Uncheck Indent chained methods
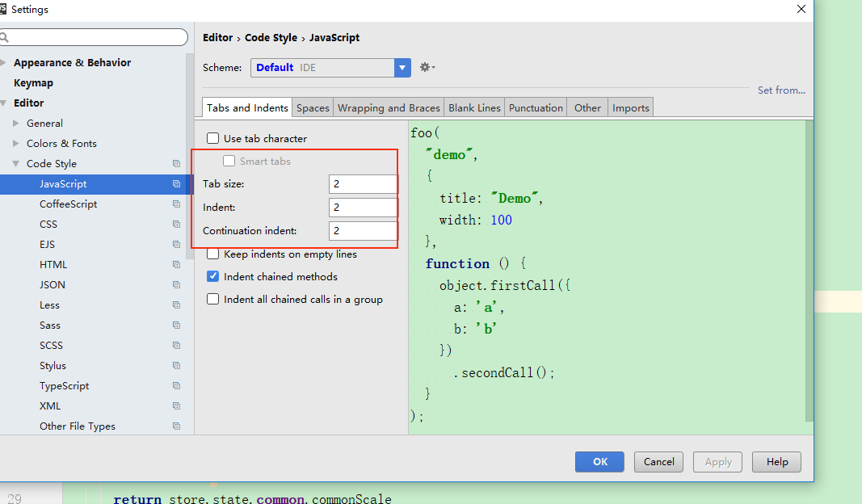Image resolution: width=862 pixels, height=504 pixels. (x=212, y=276)
